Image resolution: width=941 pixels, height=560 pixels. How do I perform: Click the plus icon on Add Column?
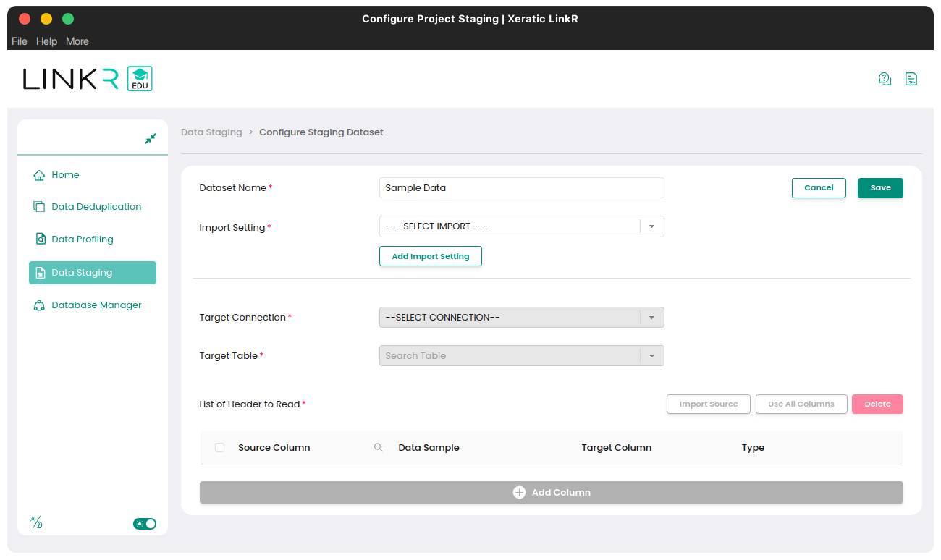click(x=519, y=492)
